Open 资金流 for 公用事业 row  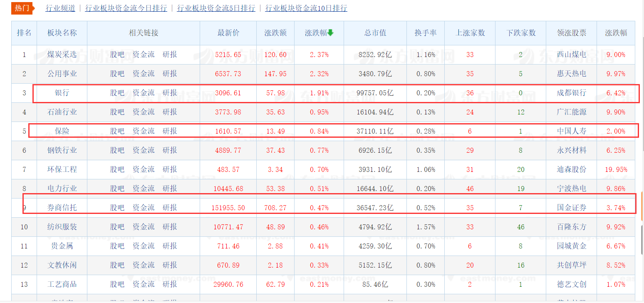[x=144, y=74]
